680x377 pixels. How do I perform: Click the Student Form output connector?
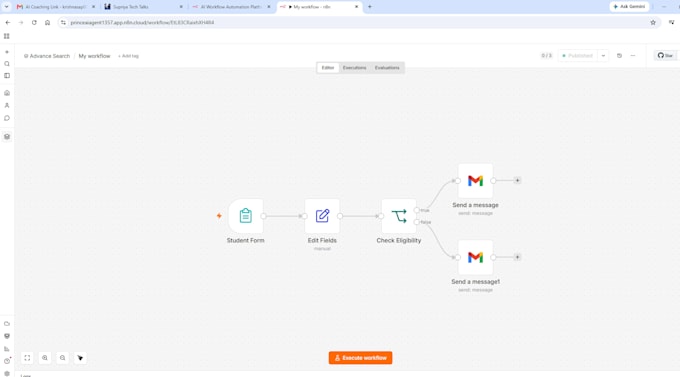[263, 216]
